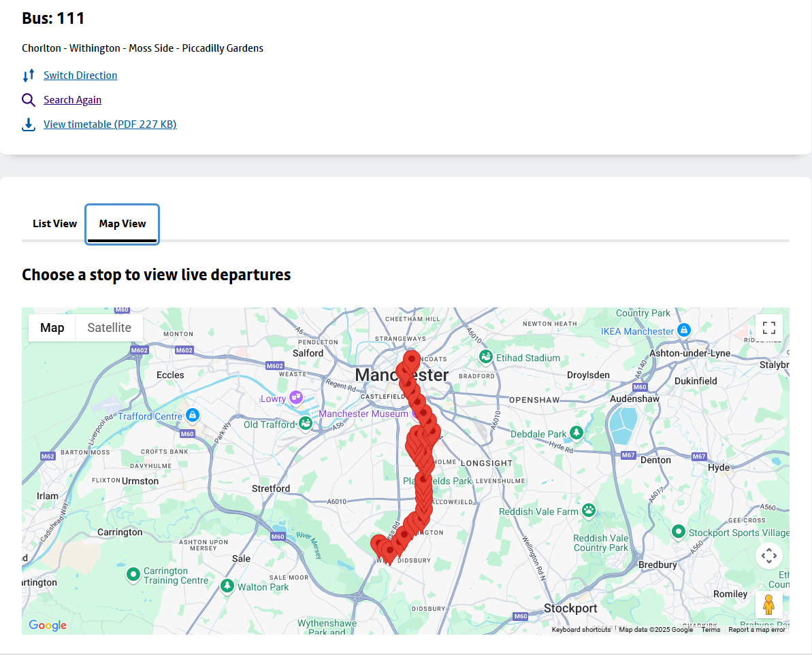Click the Audenshaw map label
Screen dimensions: 812x655
click(x=634, y=399)
